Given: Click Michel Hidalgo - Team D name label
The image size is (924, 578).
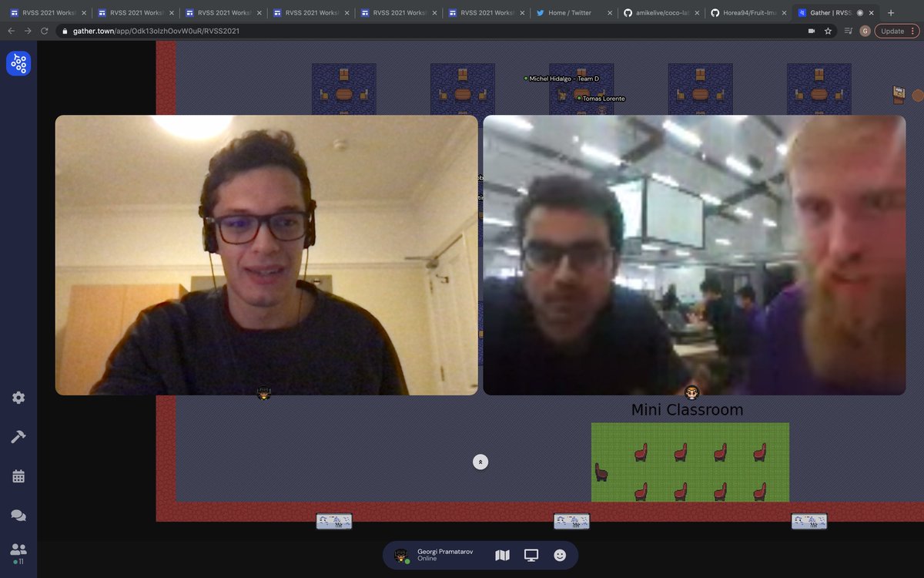Looking at the screenshot, I should click(564, 79).
